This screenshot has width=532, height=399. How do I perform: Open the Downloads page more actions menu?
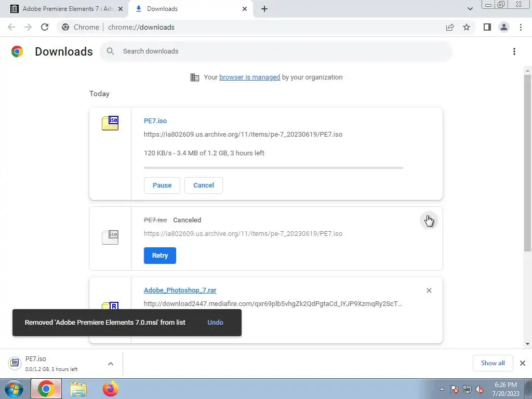coord(514,51)
